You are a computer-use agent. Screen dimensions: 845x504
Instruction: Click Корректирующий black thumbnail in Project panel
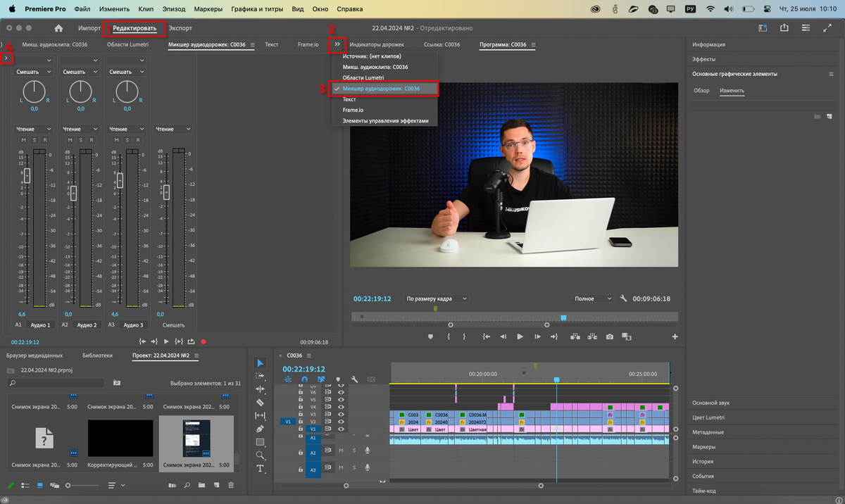120,438
